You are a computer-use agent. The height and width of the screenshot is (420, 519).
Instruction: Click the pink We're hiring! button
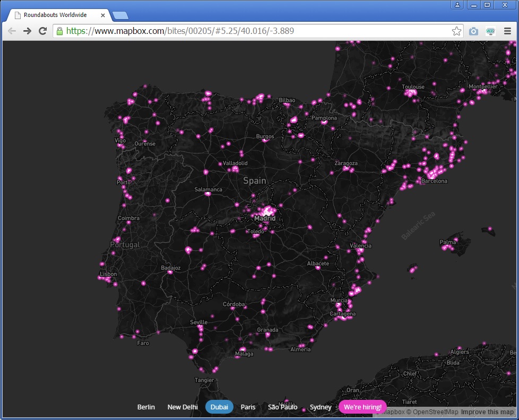point(362,407)
